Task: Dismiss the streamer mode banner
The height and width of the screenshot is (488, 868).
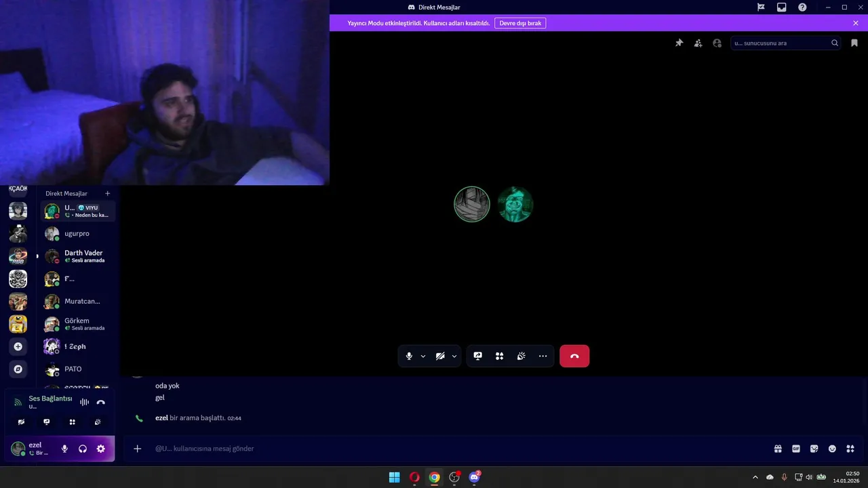Action: (856, 23)
